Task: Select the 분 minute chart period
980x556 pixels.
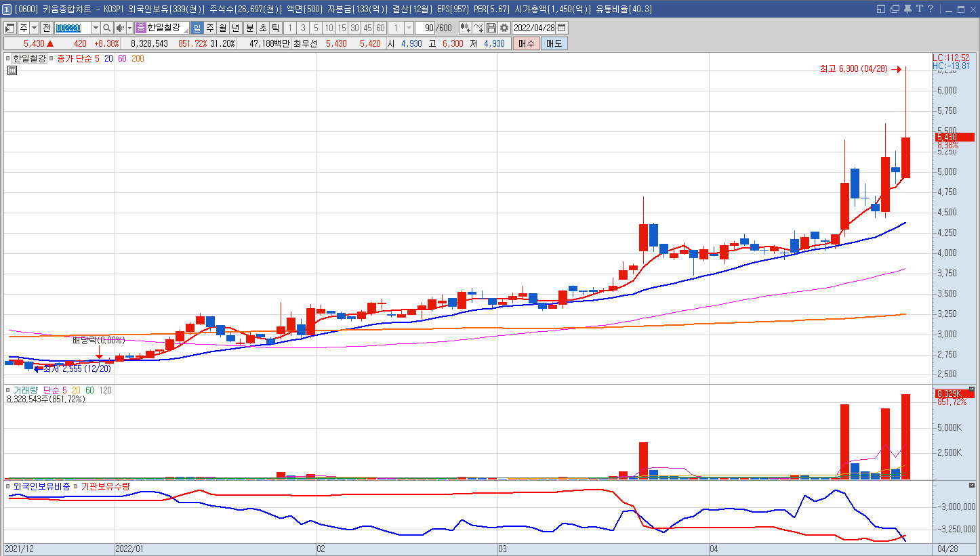Action: [249, 28]
